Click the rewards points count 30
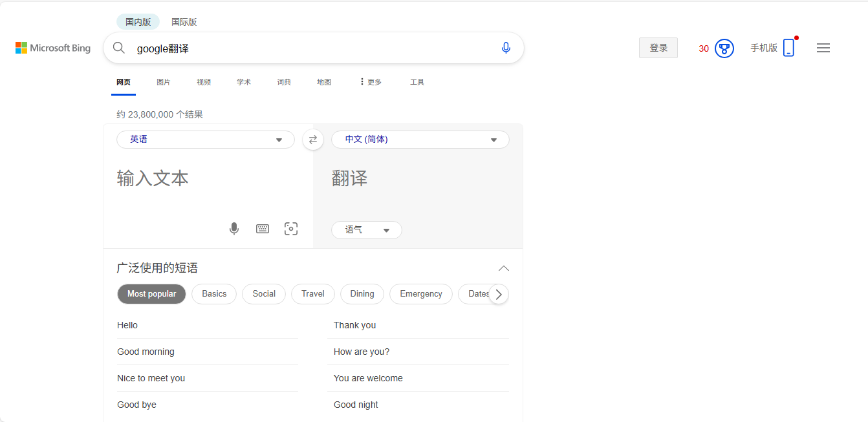 tap(704, 48)
